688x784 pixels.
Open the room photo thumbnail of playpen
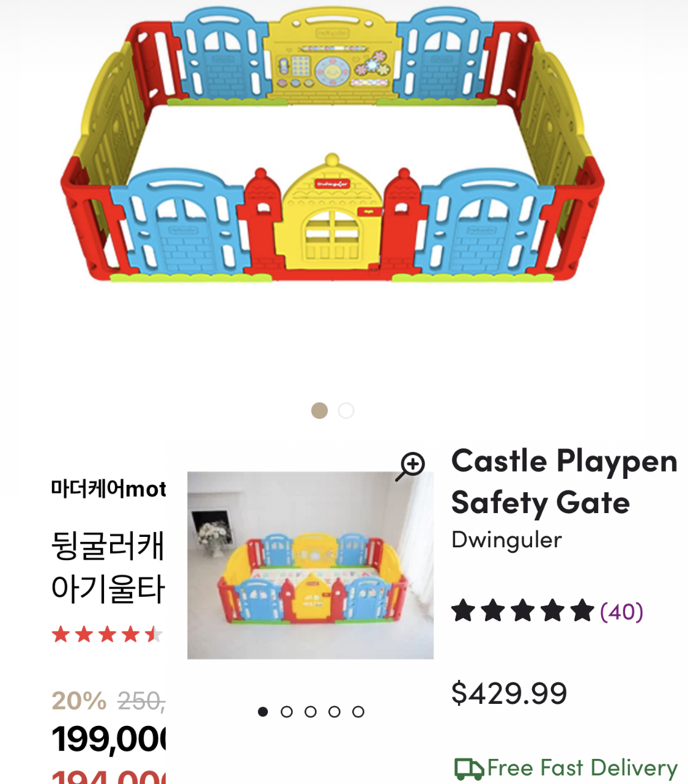click(310, 565)
